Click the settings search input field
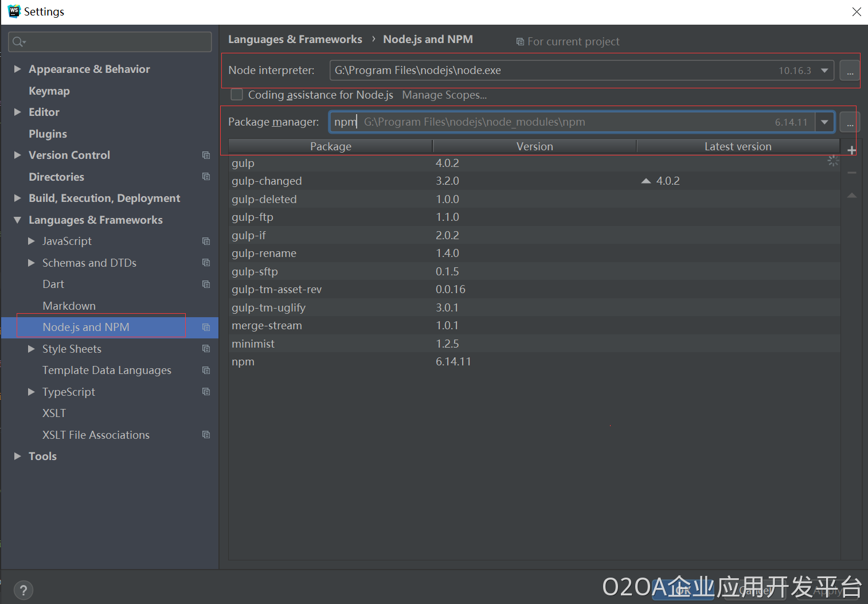 tap(115, 42)
